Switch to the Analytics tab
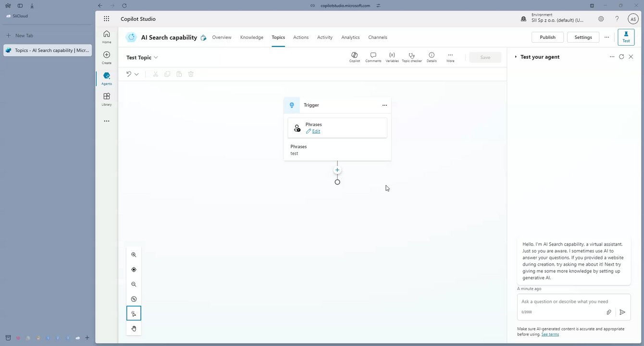This screenshot has width=644, height=346. (350, 37)
